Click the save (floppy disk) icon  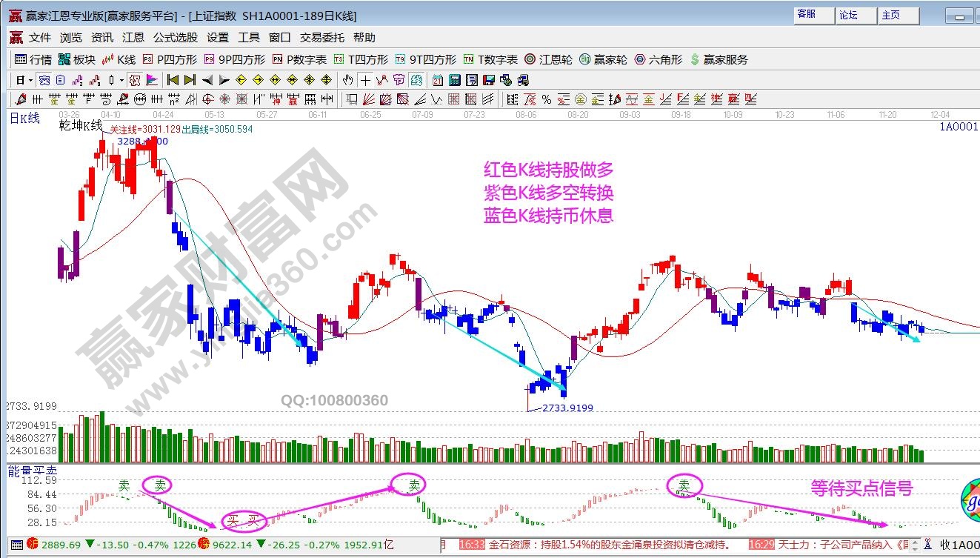tap(489, 80)
